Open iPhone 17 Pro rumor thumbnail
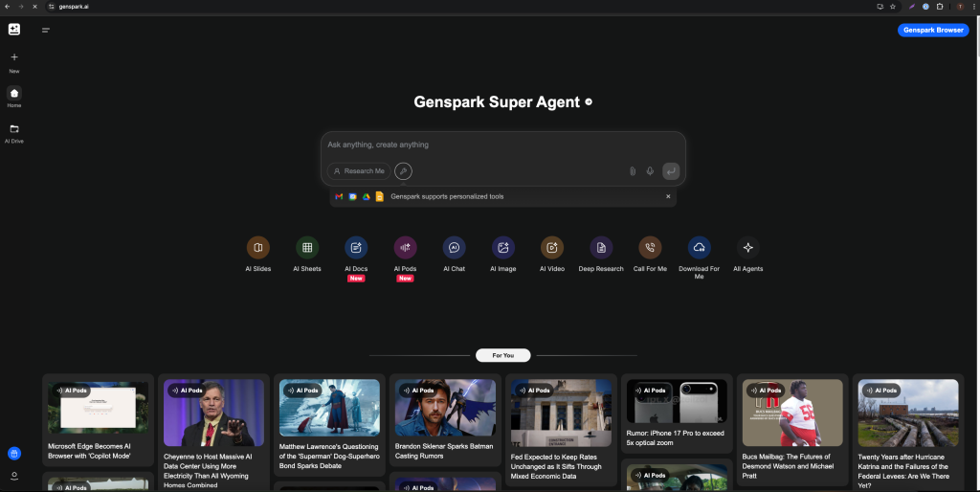This screenshot has width=980, height=492. [677, 401]
